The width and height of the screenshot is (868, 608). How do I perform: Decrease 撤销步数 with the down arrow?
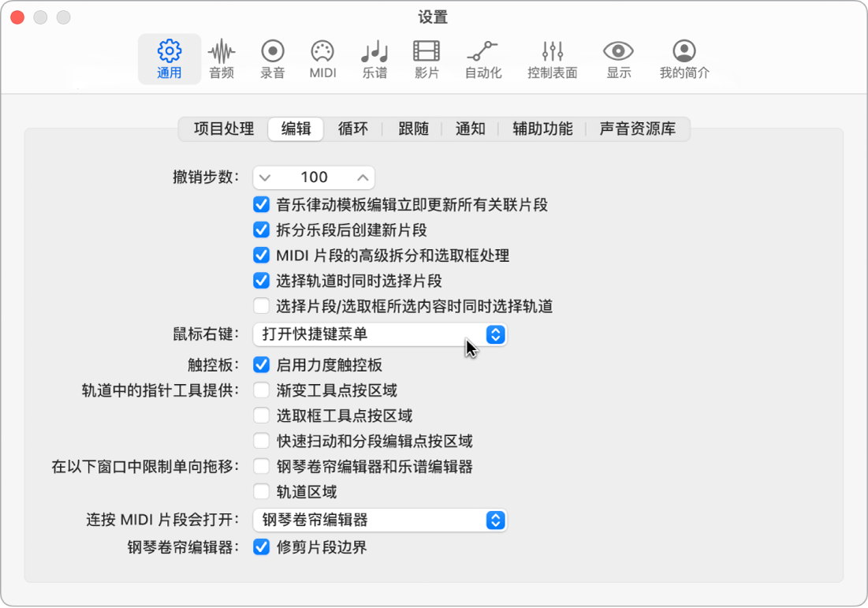[266, 177]
